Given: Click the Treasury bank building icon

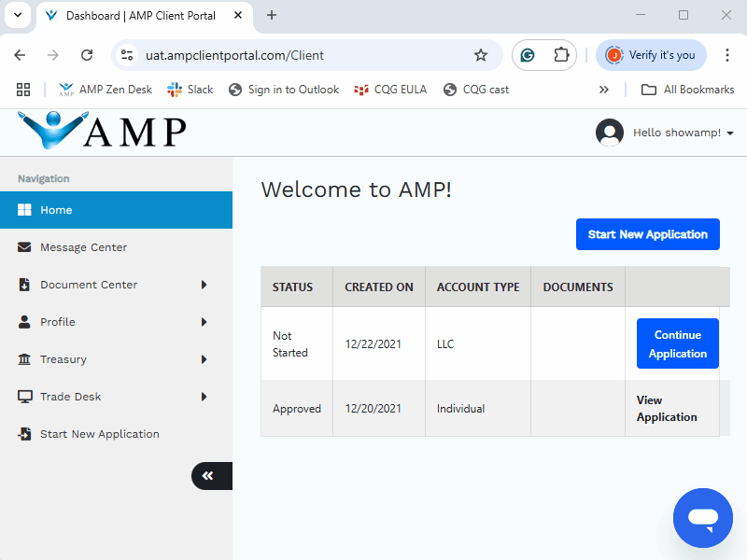Looking at the screenshot, I should coord(24,359).
